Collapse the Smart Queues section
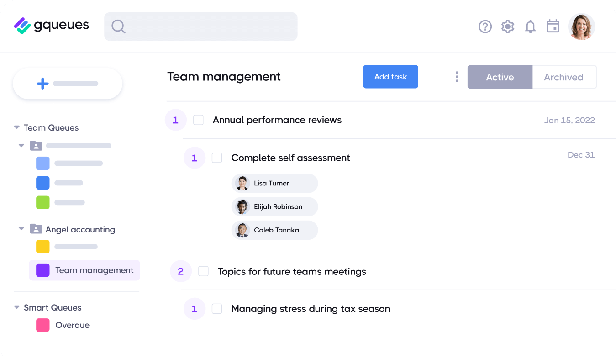The height and width of the screenshot is (364, 616). point(17,307)
